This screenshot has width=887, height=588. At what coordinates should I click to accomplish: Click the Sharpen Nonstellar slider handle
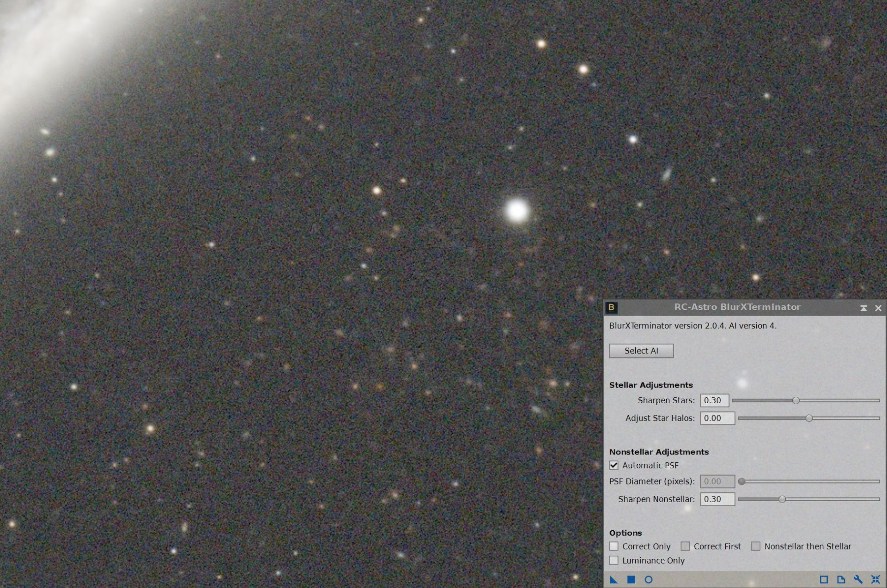pyautogui.click(x=782, y=499)
